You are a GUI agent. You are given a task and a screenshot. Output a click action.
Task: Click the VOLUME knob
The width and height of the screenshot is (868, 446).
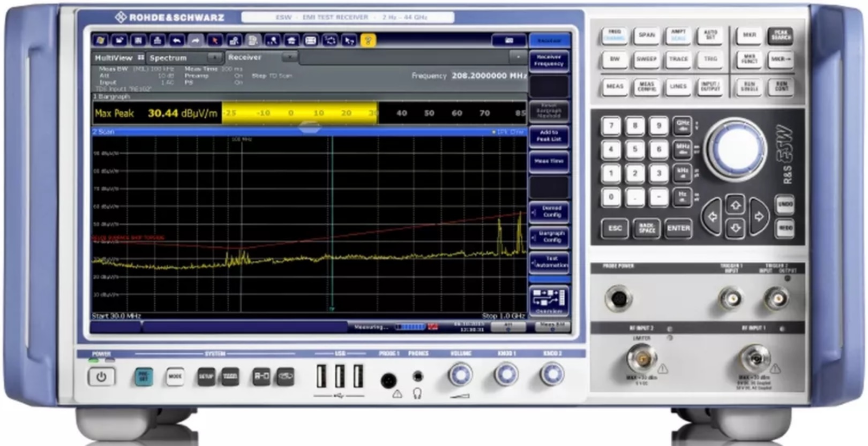460,375
